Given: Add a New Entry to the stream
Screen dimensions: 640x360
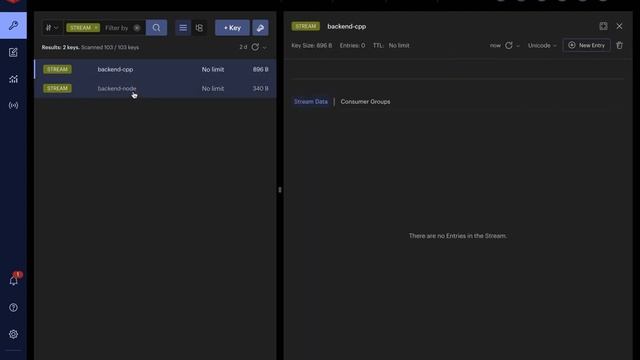Looking at the screenshot, I should pos(587,45).
